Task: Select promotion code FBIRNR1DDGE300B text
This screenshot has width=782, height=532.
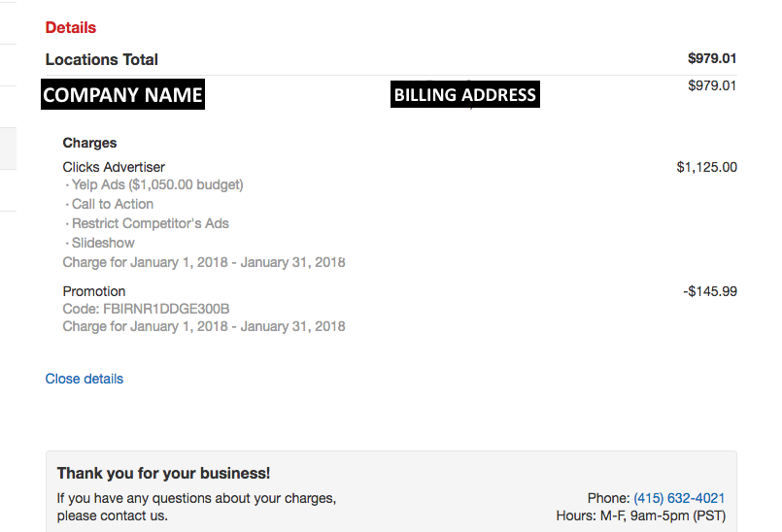Action: point(166,309)
